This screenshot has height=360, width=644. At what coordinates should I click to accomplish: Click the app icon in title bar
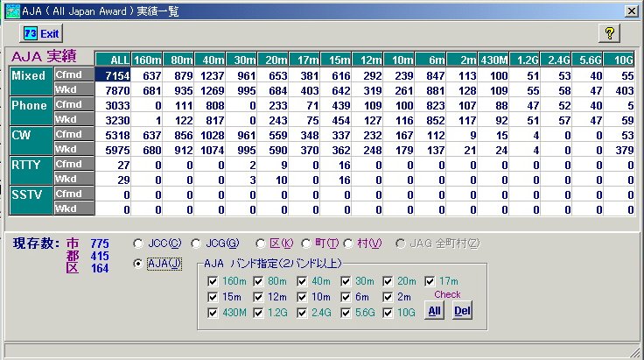pos(13,11)
